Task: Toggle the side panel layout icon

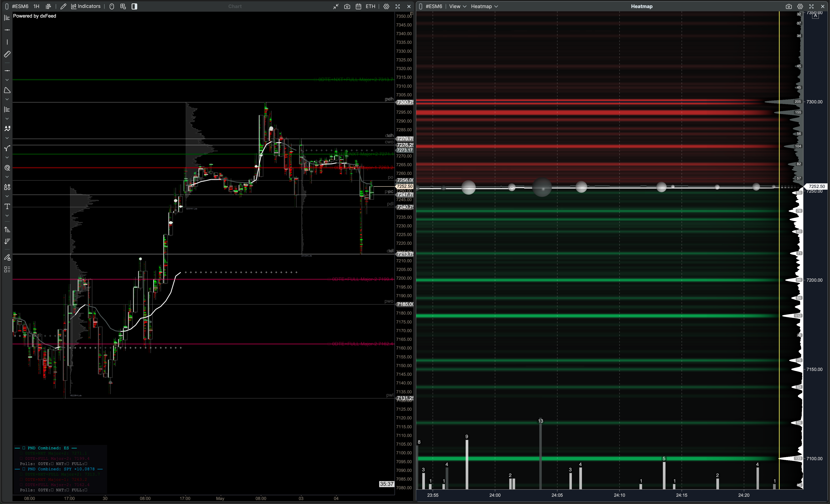Action: (134, 6)
